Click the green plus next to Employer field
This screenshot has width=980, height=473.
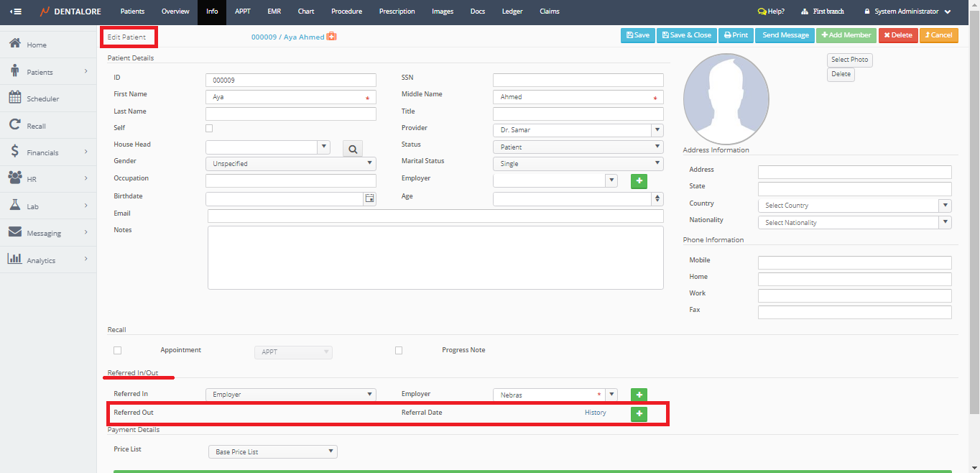(639, 181)
